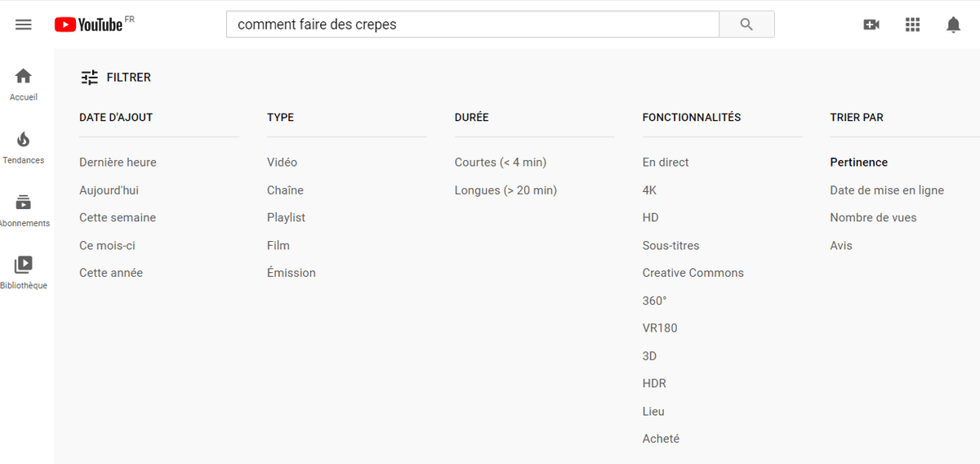Sort results by Nombre de vues
Screen dimensions: 980x464
pos(873,217)
